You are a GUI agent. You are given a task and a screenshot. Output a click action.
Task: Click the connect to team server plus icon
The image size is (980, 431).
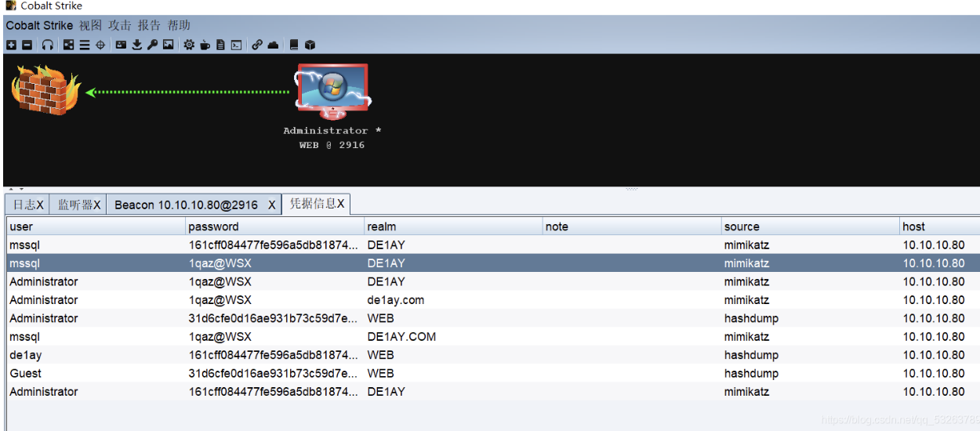11,45
